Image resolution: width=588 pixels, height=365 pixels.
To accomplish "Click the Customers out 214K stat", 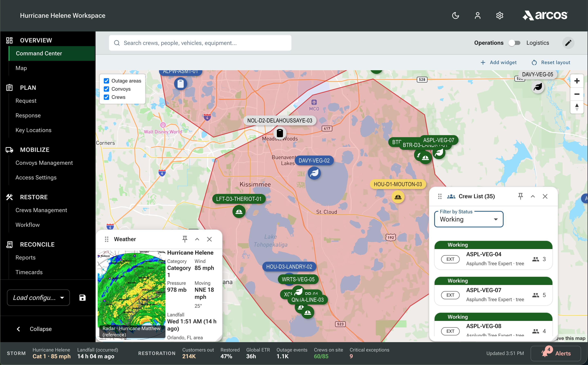I will 198,353.
